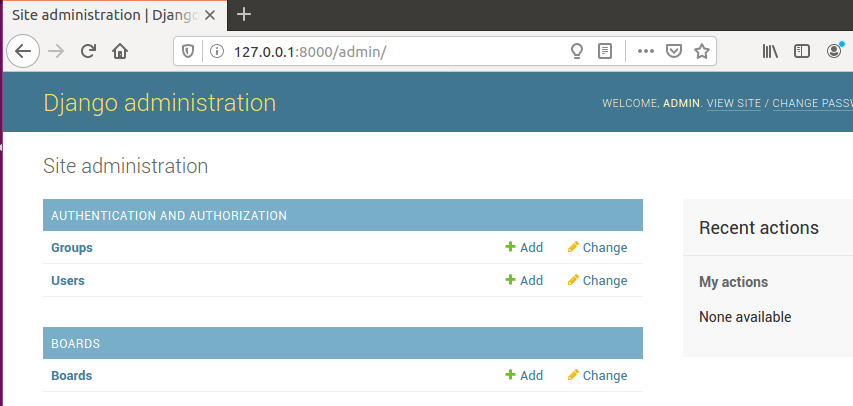Screen dimensions: 853x406
Task: Open page actions three-dot menu
Action: 645,52
